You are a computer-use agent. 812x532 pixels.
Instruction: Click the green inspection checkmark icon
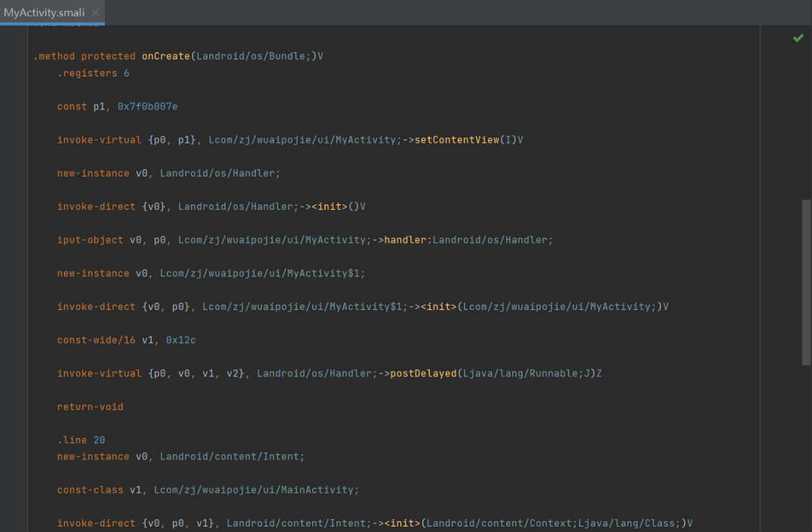798,39
